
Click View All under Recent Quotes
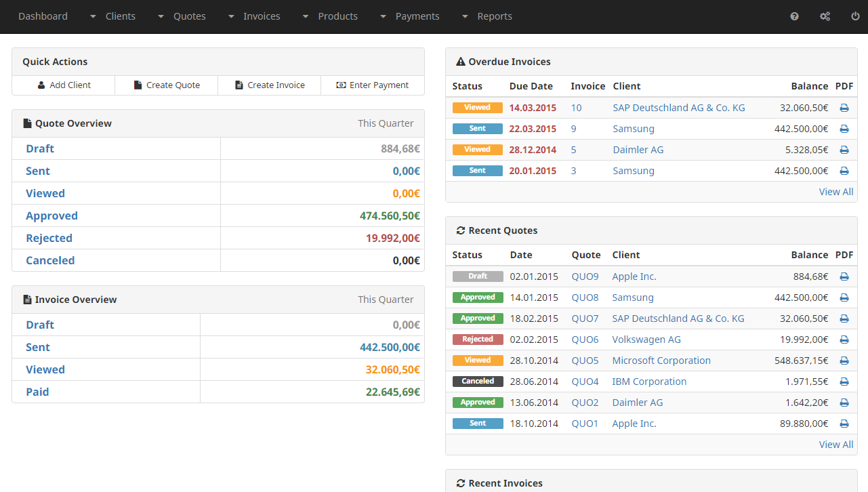click(836, 445)
